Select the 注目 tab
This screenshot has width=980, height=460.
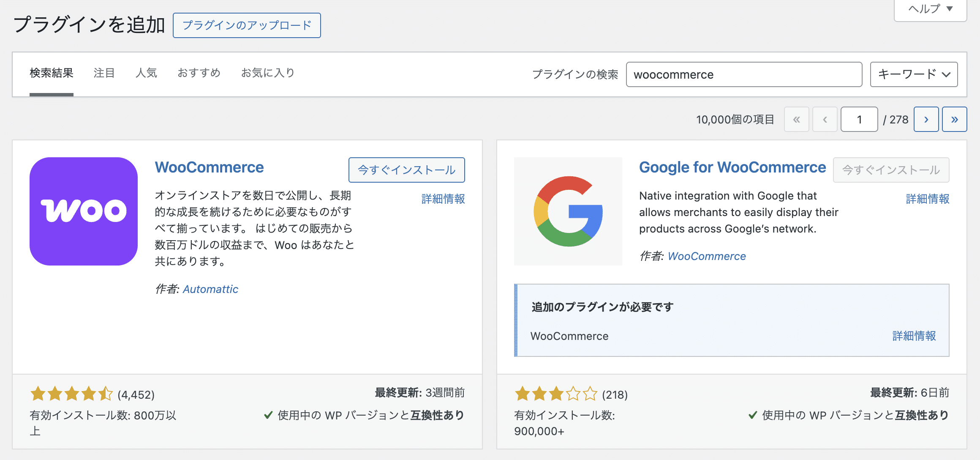104,73
